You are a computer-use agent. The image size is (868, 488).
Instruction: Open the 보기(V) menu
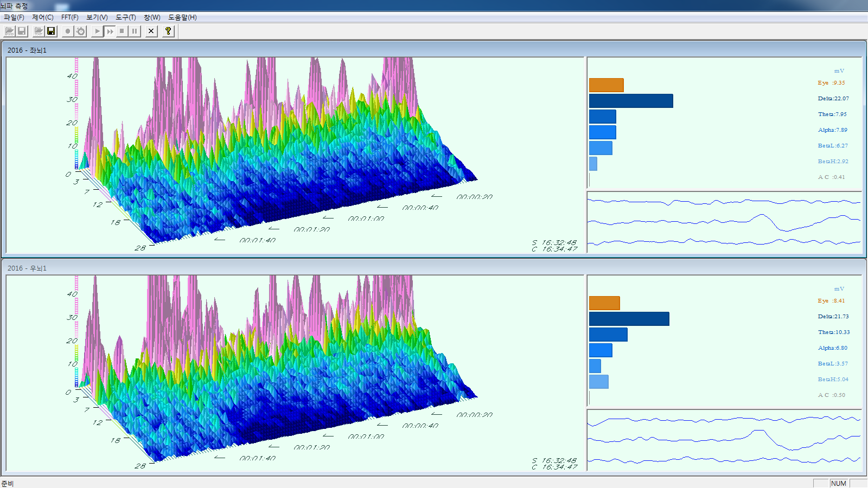tap(97, 17)
